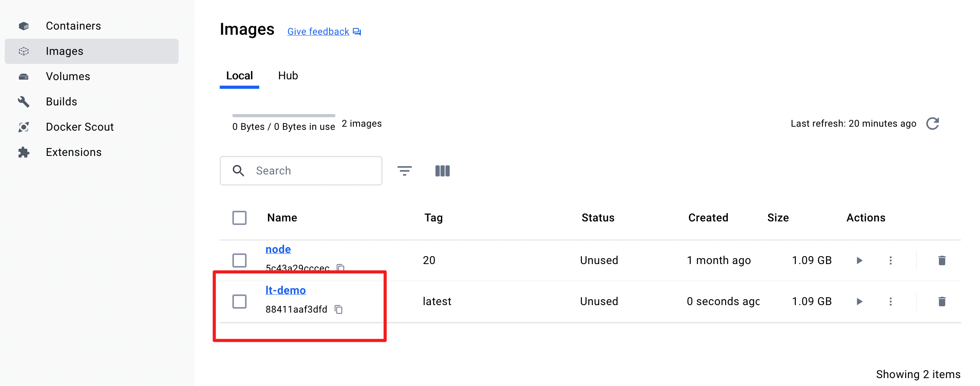The height and width of the screenshot is (386, 980).
Task: Toggle the select-all images checkbox
Action: pos(239,218)
